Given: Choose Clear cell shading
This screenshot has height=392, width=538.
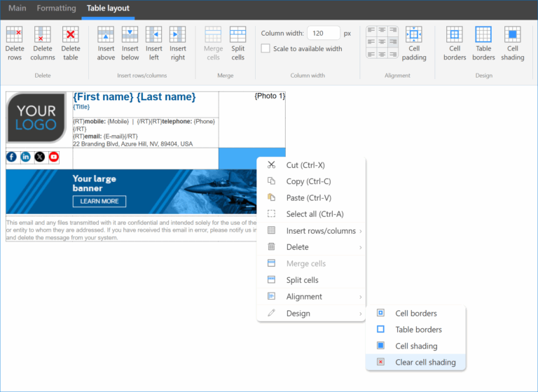Looking at the screenshot, I should [x=415, y=362].
